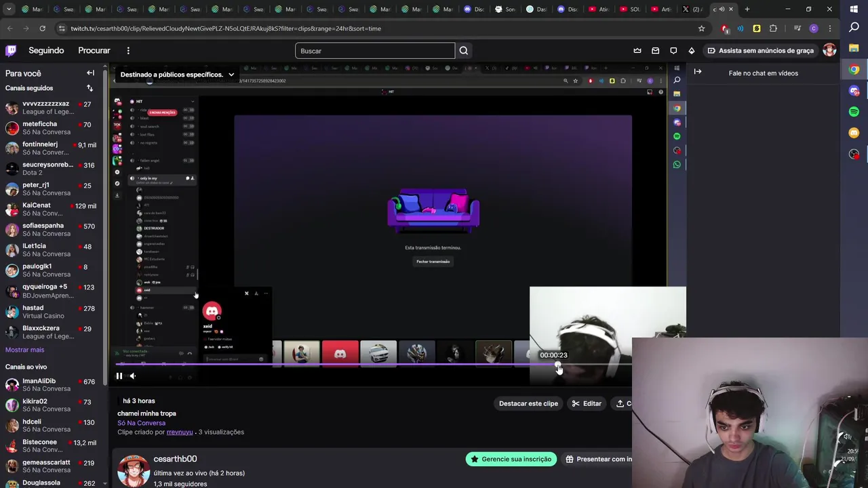This screenshot has width=868, height=488.
Task: Close the current Twitch browser tab
Action: 731,9
